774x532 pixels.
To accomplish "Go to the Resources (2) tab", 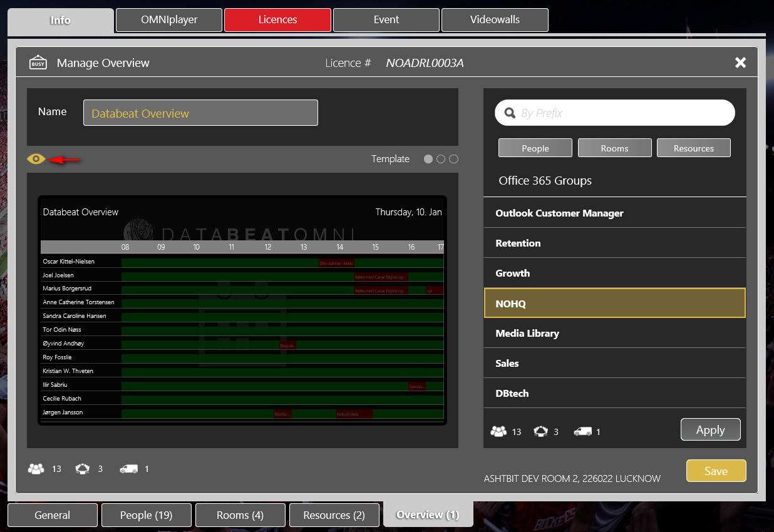I will [334, 515].
